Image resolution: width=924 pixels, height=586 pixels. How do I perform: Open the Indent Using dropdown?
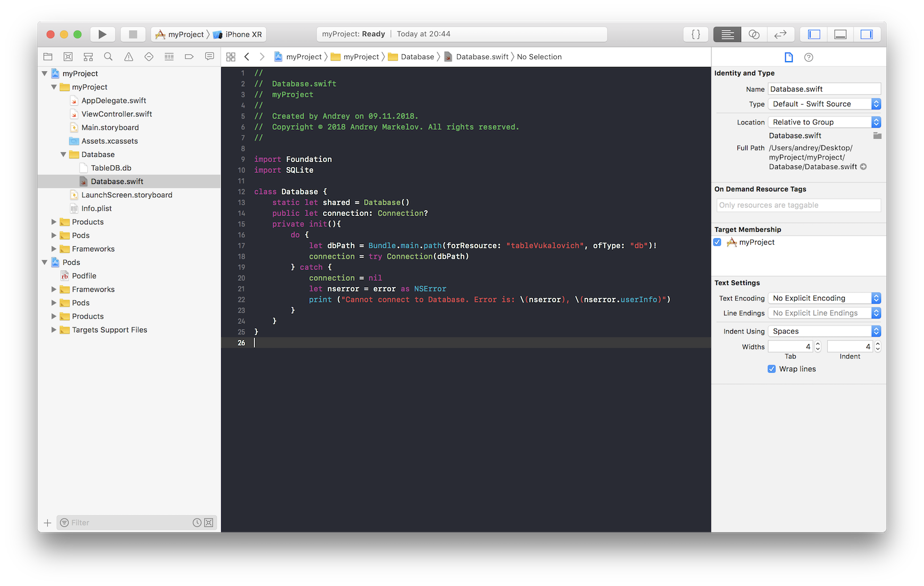point(825,331)
